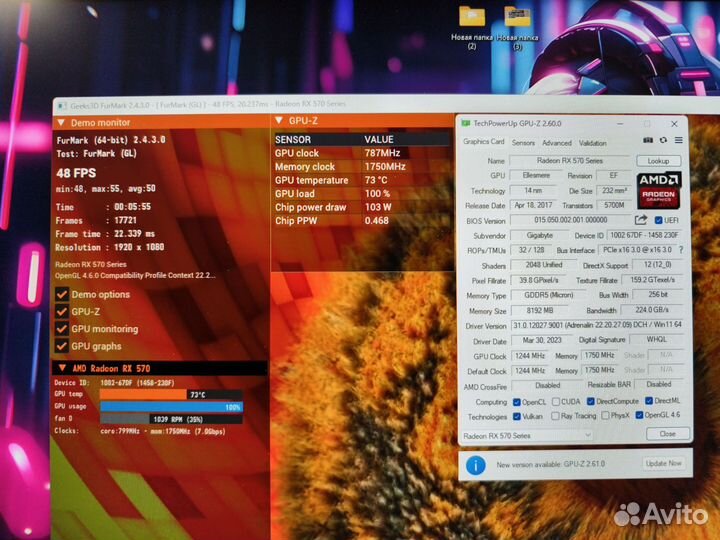Image resolution: width=720 pixels, height=540 pixels.
Task: Click the Chip PPW 0.468 value
Action: (x=377, y=221)
